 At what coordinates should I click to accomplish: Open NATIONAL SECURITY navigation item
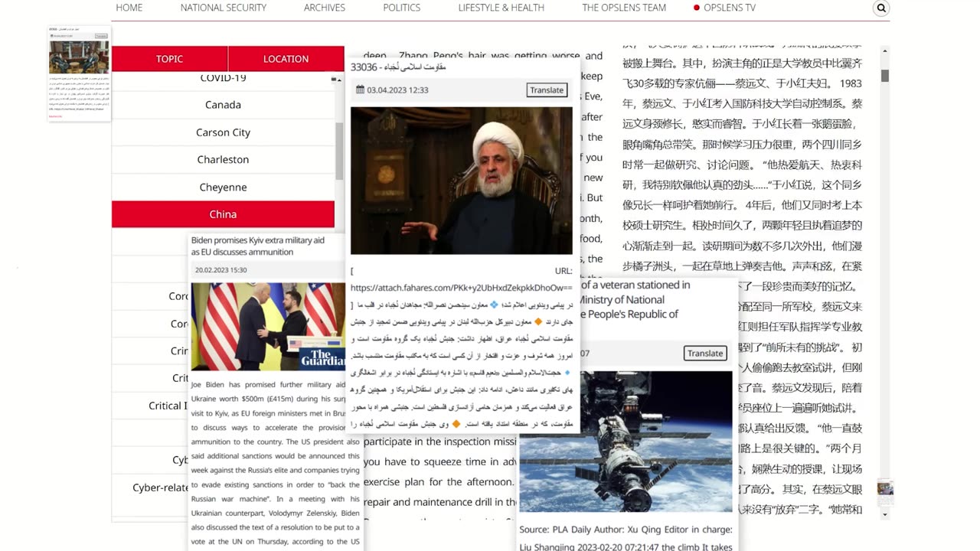(x=224, y=8)
